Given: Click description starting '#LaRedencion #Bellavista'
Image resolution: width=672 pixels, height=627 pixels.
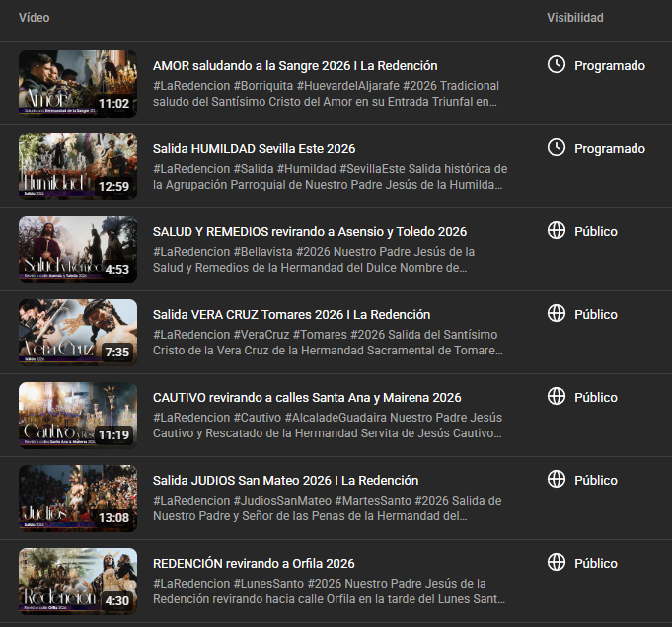Looking at the screenshot, I should tap(314, 260).
